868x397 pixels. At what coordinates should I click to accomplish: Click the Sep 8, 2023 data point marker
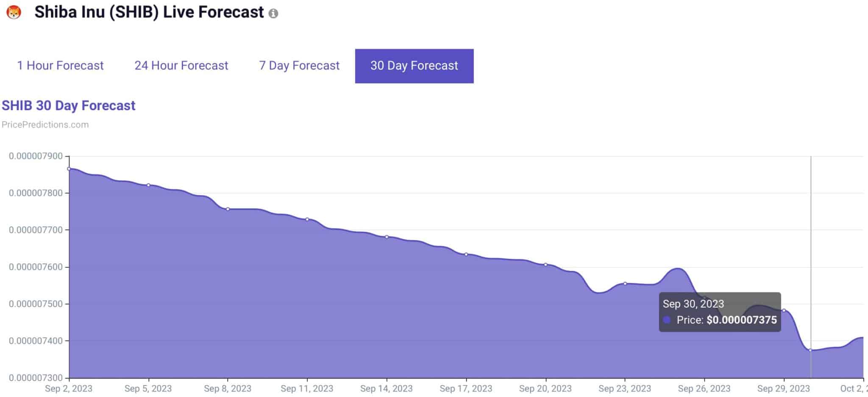point(228,209)
